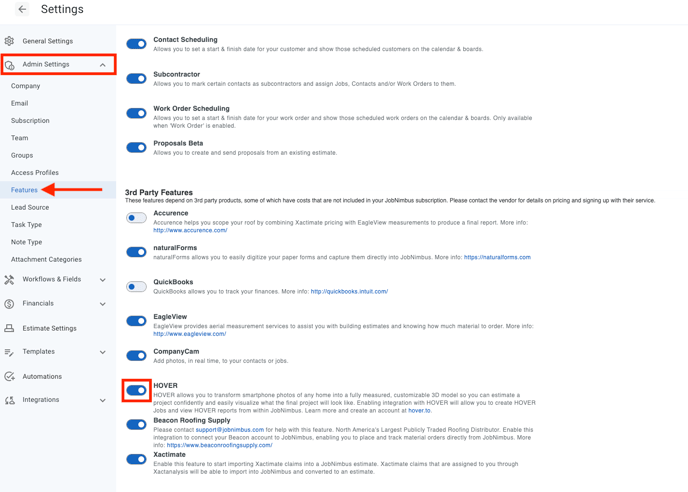This screenshot has width=688, height=492.
Task: Open the Access Profiles menu item
Action: (35, 172)
